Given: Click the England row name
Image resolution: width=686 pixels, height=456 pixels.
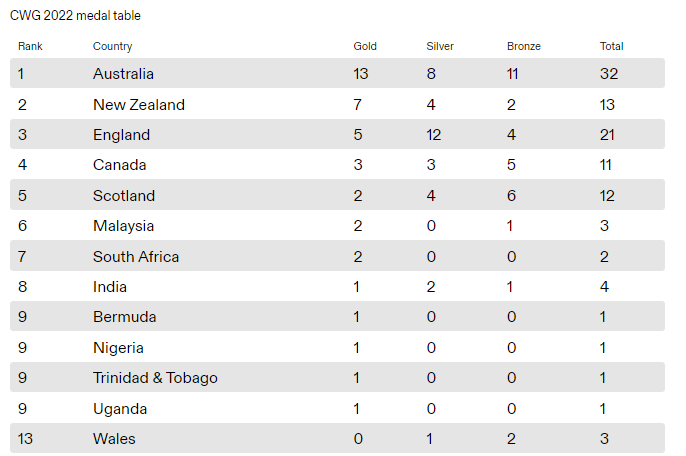Looking at the screenshot, I should click(x=121, y=135).
